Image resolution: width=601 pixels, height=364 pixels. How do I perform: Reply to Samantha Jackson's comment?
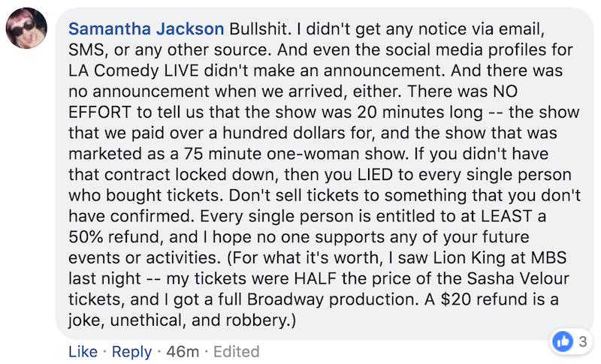click(132, 351)
